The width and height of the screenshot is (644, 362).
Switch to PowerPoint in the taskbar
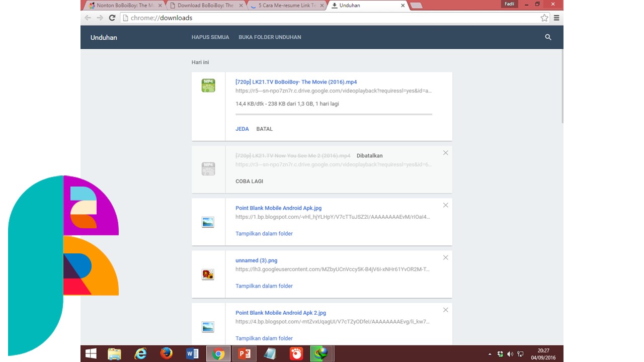click(x=245, y=354)
